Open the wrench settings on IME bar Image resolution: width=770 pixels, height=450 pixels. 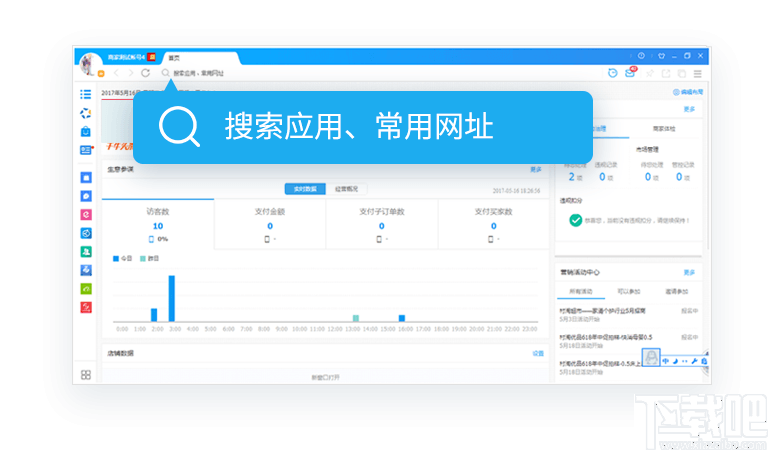point(694,361)
